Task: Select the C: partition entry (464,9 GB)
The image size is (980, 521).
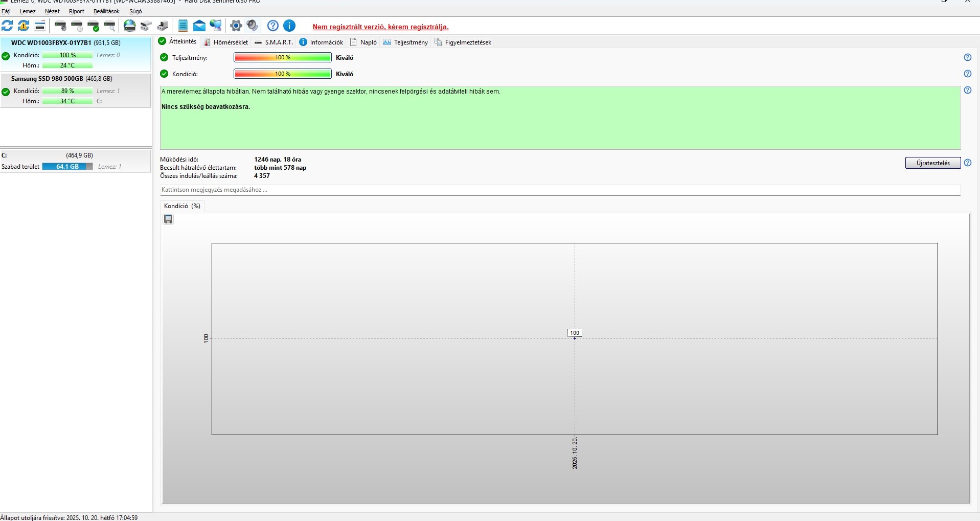Action: click(x=76, y=161)
